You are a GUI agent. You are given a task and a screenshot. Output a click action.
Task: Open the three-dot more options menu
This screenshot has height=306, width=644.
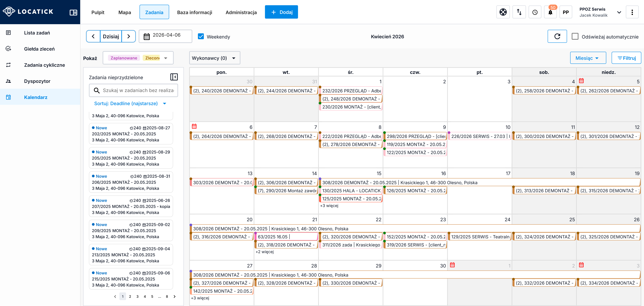pos(632,12)
